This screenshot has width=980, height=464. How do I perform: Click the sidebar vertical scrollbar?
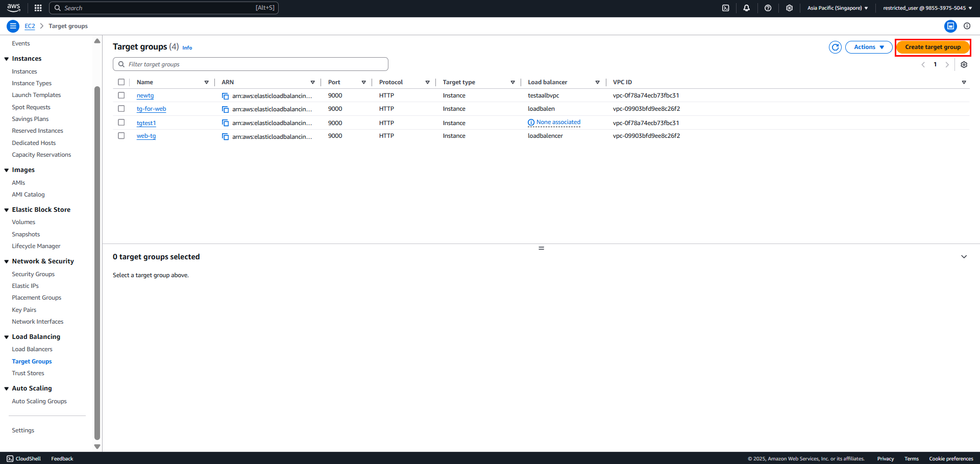(x=97, y=263)
